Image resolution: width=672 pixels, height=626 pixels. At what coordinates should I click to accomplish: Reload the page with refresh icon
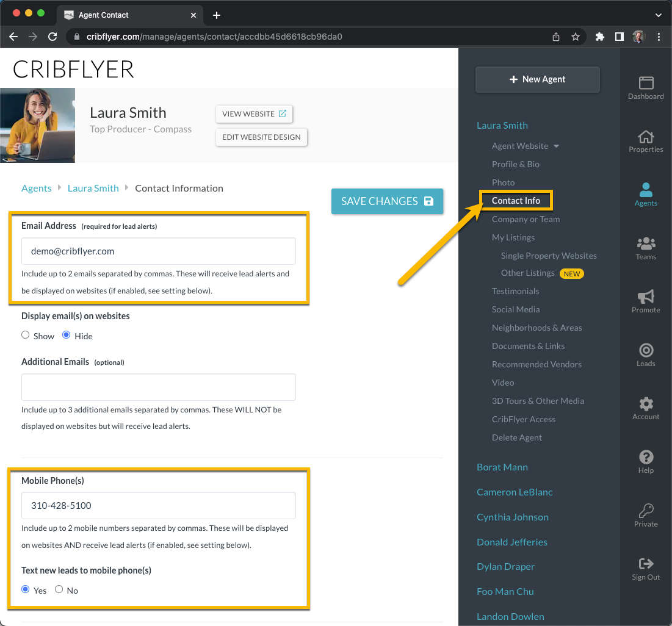click(x=52, y=37)
